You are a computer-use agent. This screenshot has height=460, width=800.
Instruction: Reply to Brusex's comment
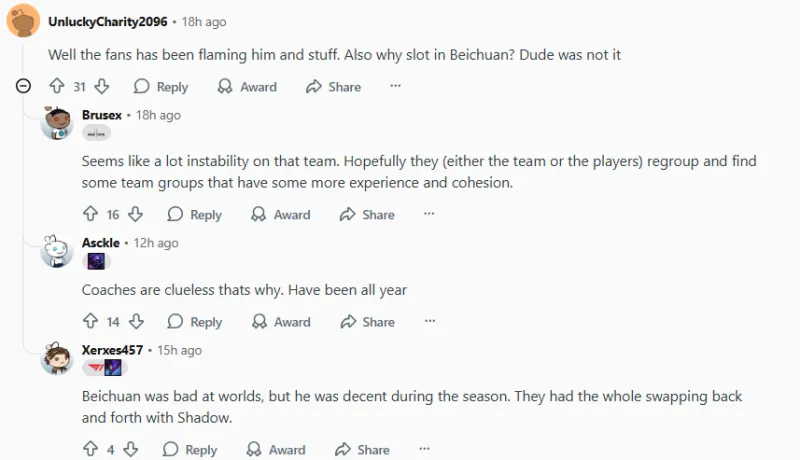[x=194, y=214]
